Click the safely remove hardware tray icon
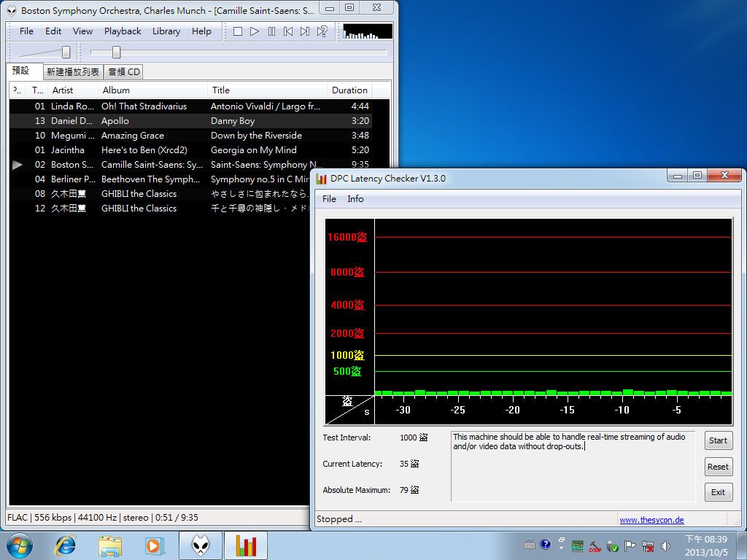This screenshot has height=560, width=747. pos(613,546)
